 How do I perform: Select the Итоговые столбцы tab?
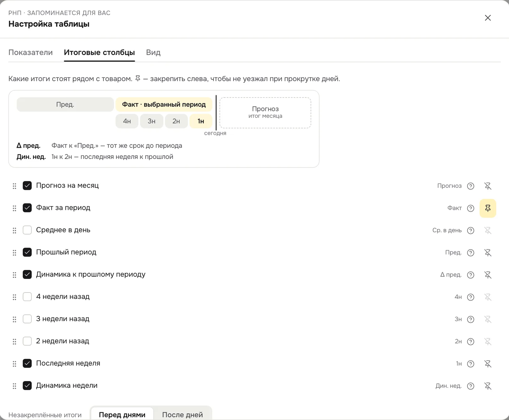tap(99, 52)
